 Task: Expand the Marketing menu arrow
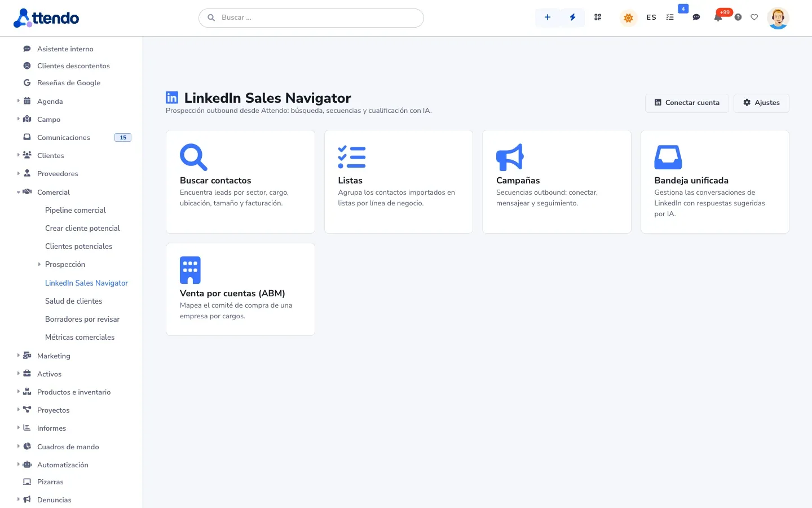(x=18, y=356)
